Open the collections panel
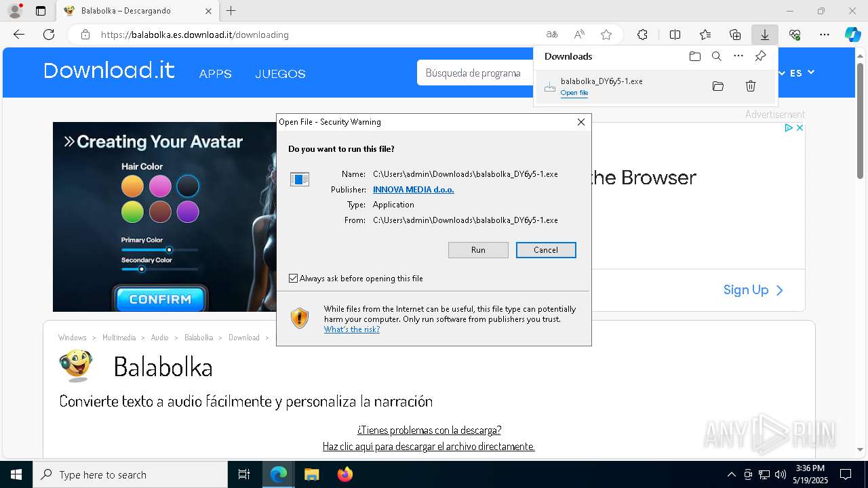The height and width of the screenshot is (488, 868). coord(735,35)
